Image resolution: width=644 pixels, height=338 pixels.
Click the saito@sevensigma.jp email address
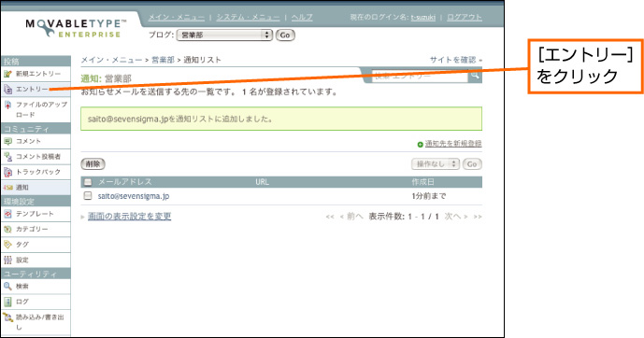[134, 196]
